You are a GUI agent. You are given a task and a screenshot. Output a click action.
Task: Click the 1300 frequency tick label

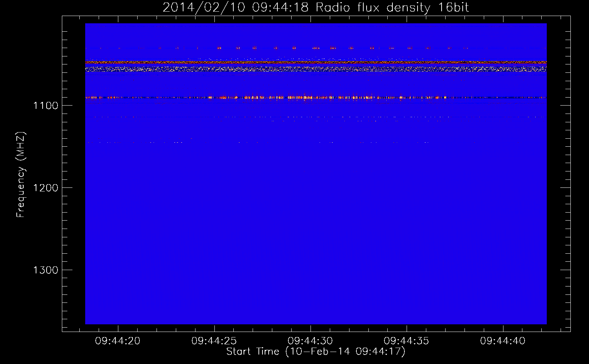click(46, 270)
